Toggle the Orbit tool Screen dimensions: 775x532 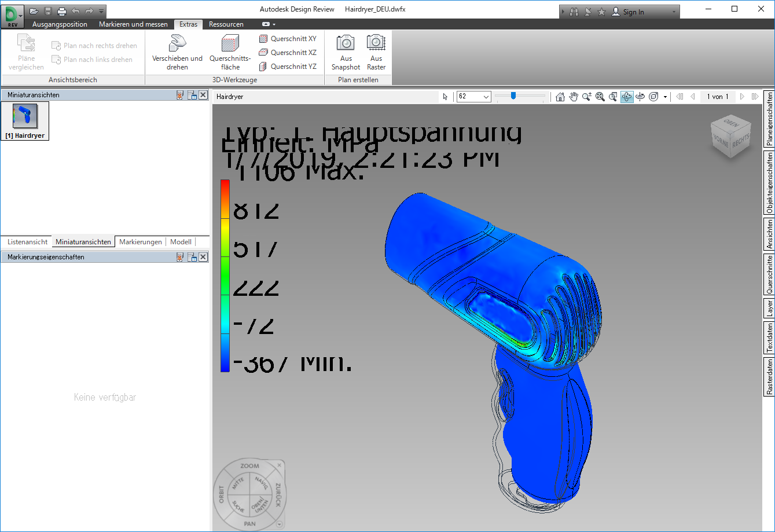pyautogui.click(x=627, y=97)
